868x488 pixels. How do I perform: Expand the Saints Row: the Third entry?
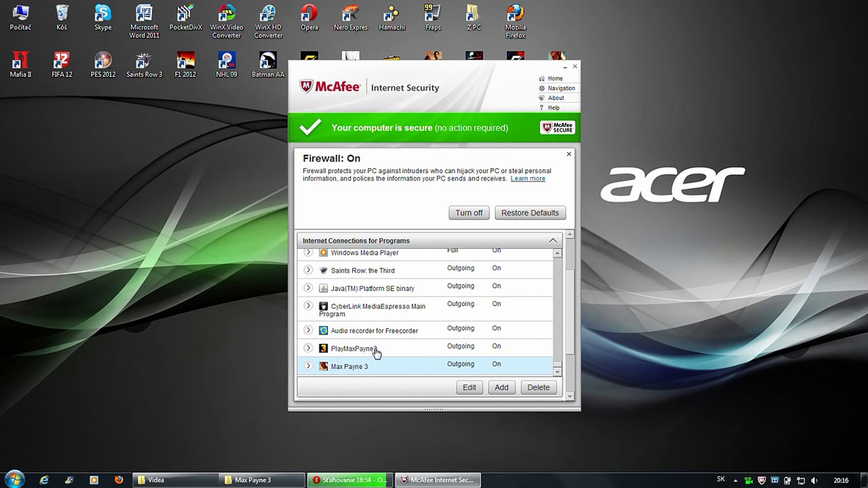click(x=308, y=270)
